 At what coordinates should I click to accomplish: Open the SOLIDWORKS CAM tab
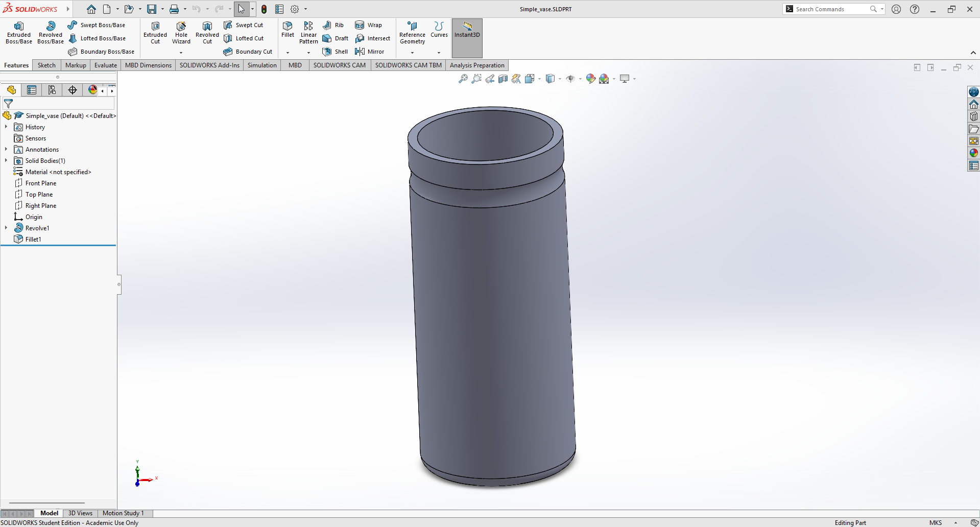(340, 65)
